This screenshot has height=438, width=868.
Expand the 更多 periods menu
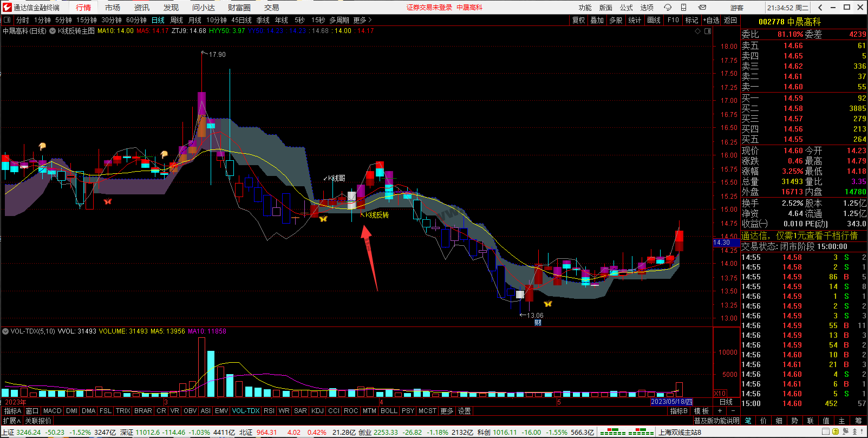(362, 20)
